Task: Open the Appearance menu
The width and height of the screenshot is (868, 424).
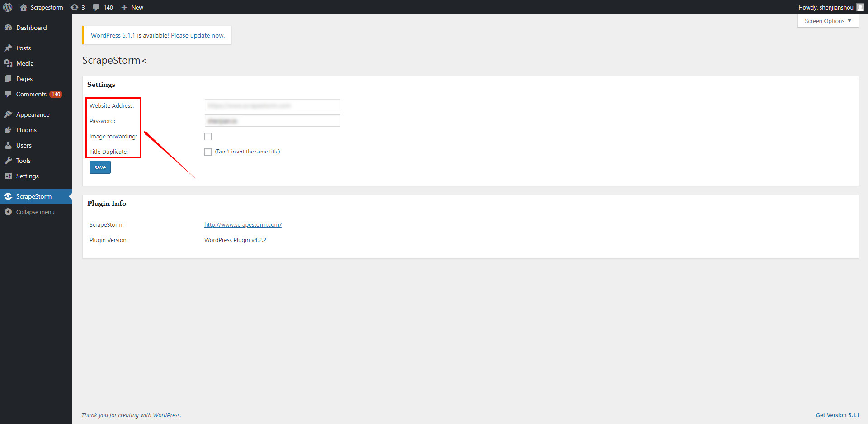Action: [x=36, y=114]
